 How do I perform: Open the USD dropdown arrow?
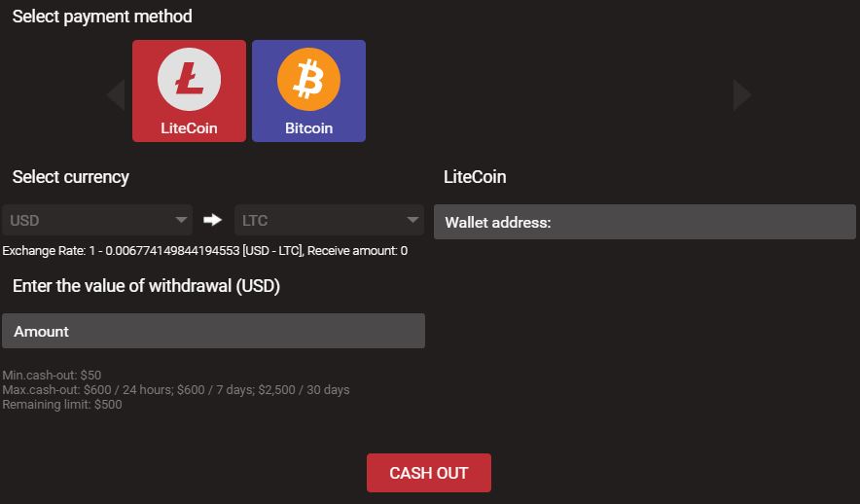(181, 220)
